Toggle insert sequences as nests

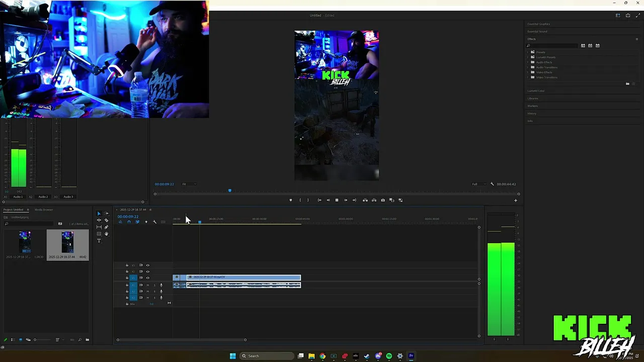[120, 222]
